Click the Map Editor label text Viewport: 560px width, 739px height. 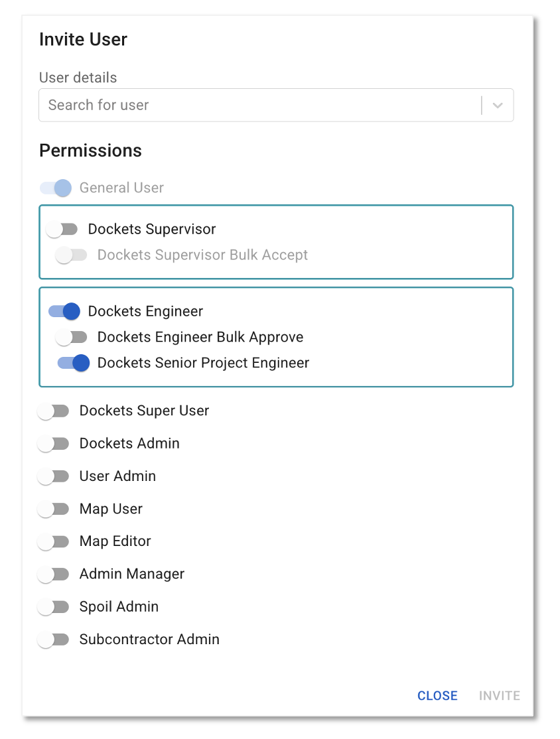click(x=115, y=541)
